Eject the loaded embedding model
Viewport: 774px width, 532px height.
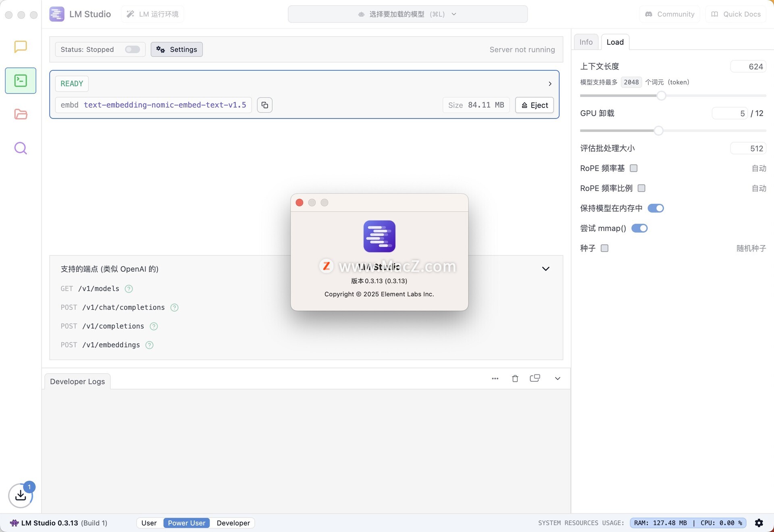(535, 105)
